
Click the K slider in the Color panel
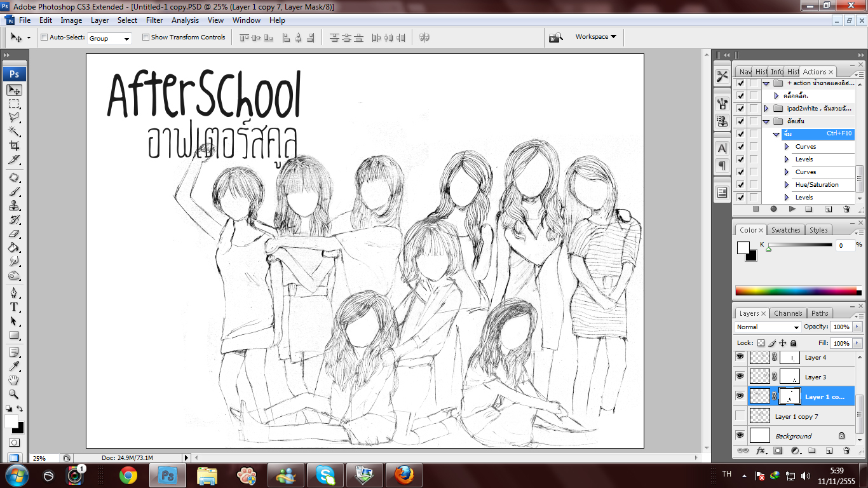point(800,245)
